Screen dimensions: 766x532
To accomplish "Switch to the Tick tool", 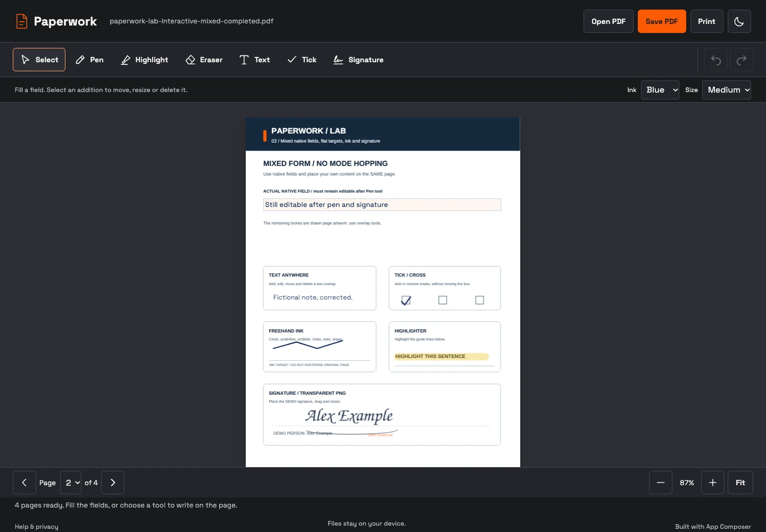I will click(302, 60).
